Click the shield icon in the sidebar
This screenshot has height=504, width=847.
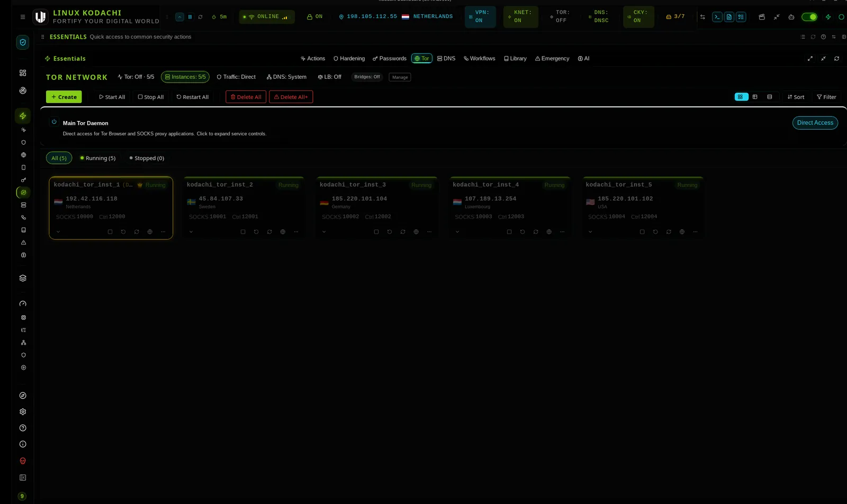click(23, 42)
